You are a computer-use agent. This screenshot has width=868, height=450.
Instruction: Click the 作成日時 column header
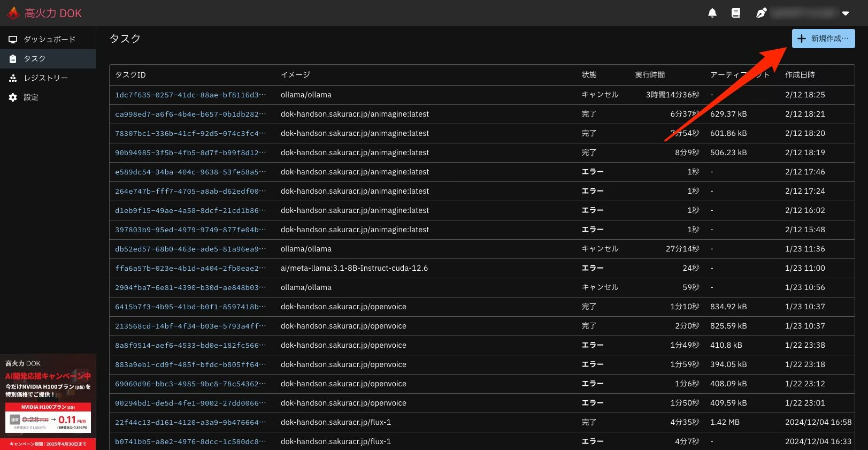pos(800,75)
